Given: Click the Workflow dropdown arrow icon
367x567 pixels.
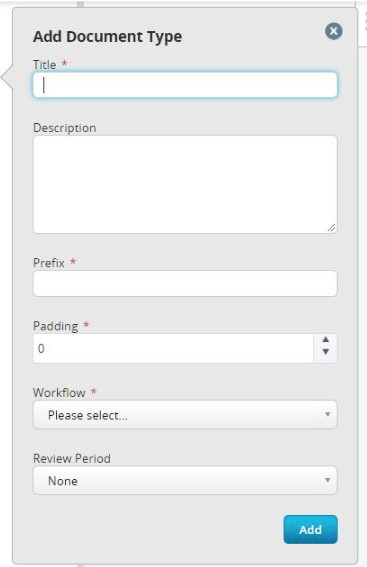Looking at the screenshot, I should click(x=327, y=414).
